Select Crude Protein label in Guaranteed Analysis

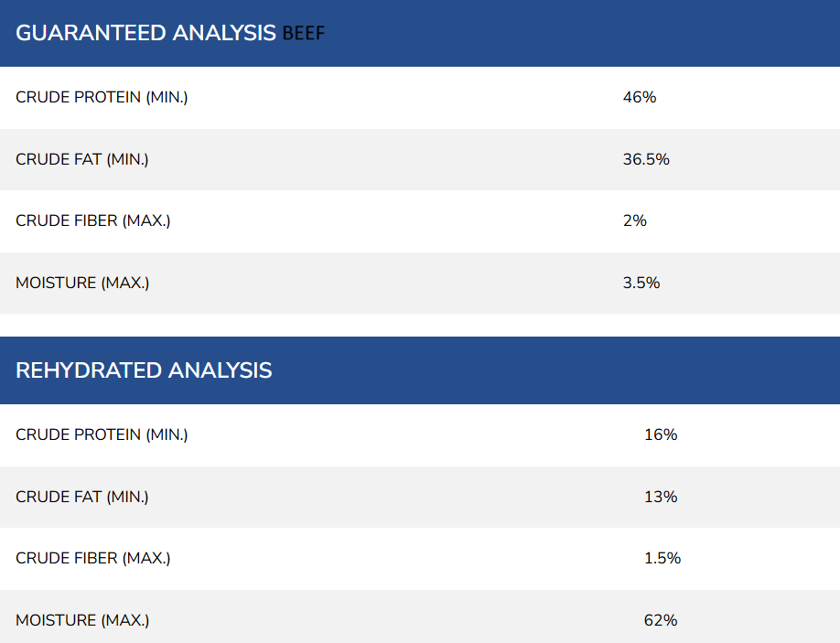pyautogui.click(x=102, y=97)
